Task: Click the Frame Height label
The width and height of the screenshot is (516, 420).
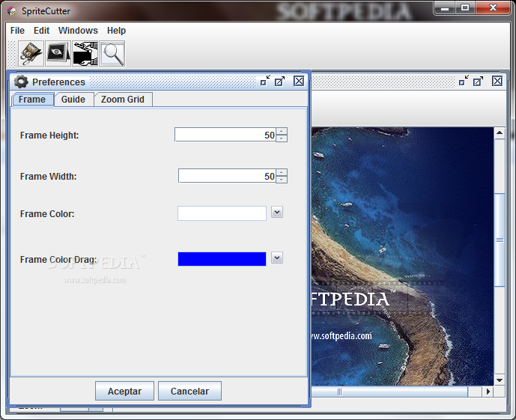Action: [x=49, y=136]
